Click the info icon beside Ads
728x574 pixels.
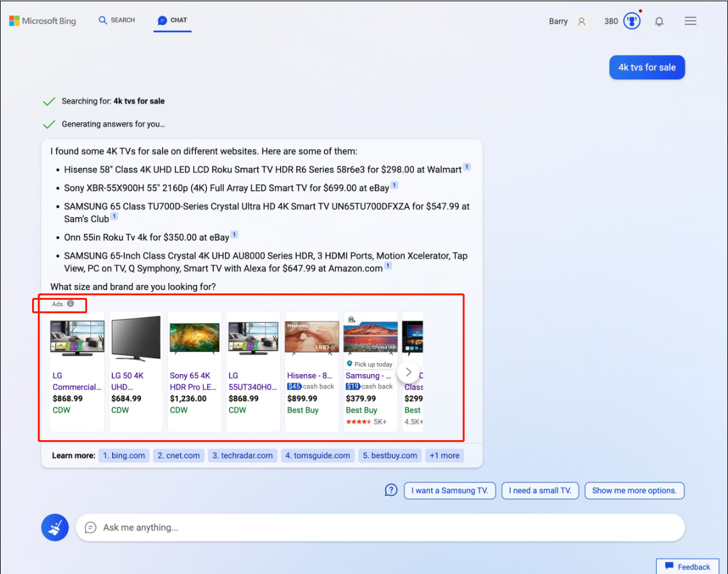70,304
